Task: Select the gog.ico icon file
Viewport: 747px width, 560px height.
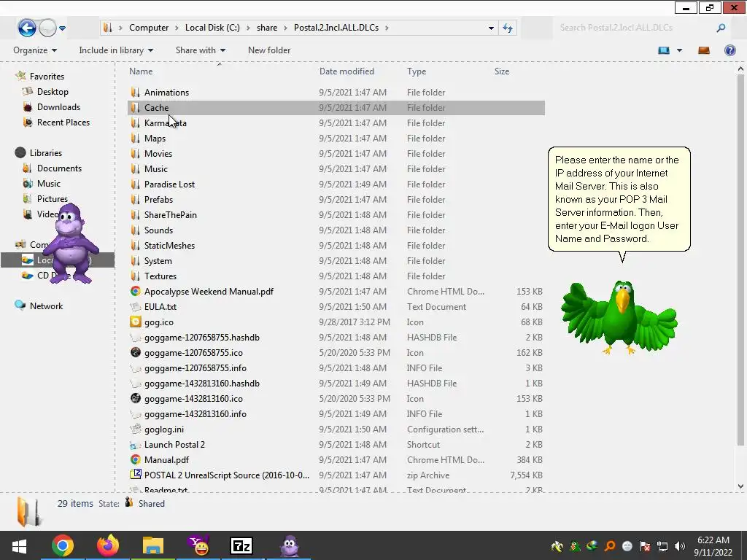Action: pos(135,322)
